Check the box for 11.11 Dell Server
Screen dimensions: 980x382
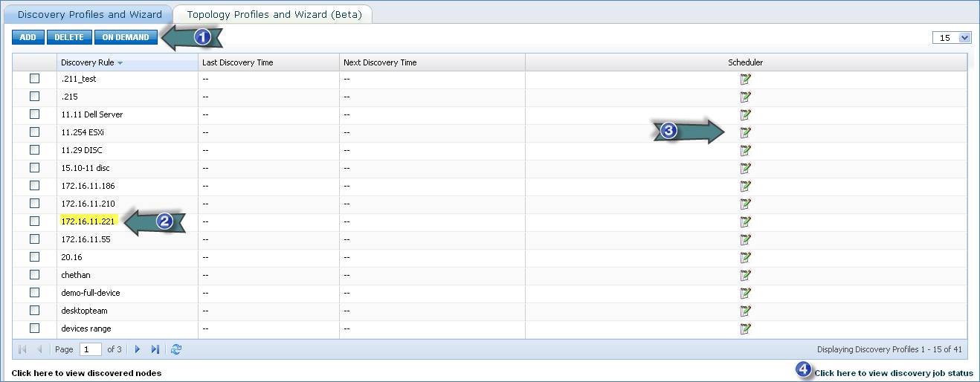click(34, 114)
